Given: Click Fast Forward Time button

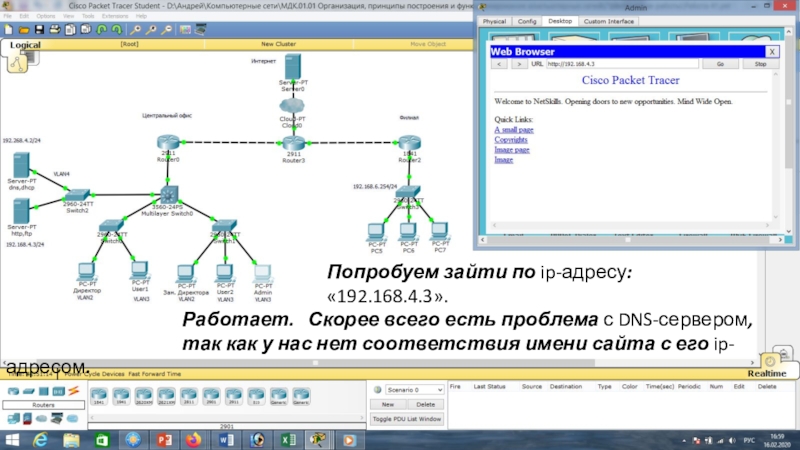Looking at the screenshot, I should point(155,374).
